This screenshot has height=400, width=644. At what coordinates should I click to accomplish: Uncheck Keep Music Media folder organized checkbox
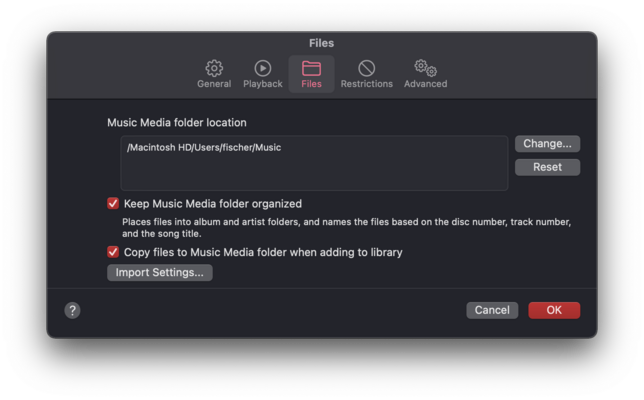tap(113, 204)
